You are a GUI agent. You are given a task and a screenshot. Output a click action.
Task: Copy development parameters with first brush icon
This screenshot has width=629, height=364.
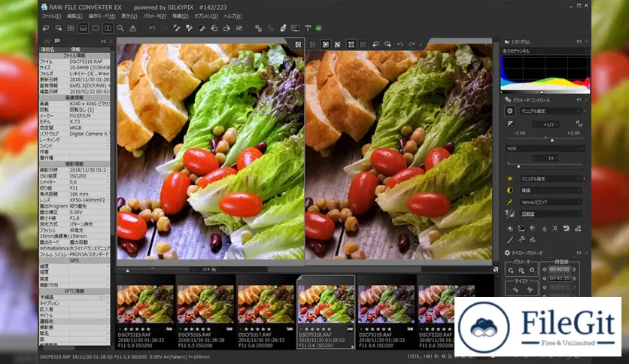177,28
